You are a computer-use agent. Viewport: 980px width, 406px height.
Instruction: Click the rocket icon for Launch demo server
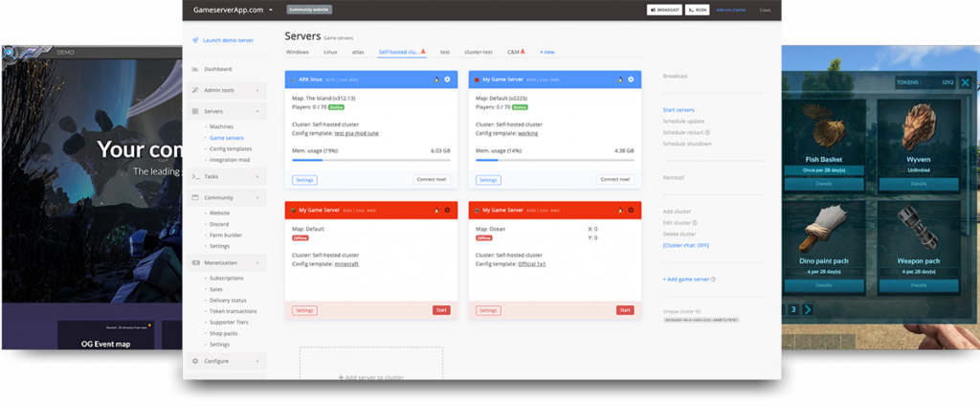195,40
